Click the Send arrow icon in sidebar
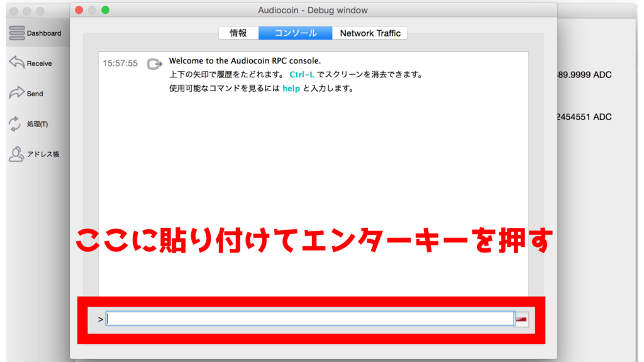 [17, 93]
